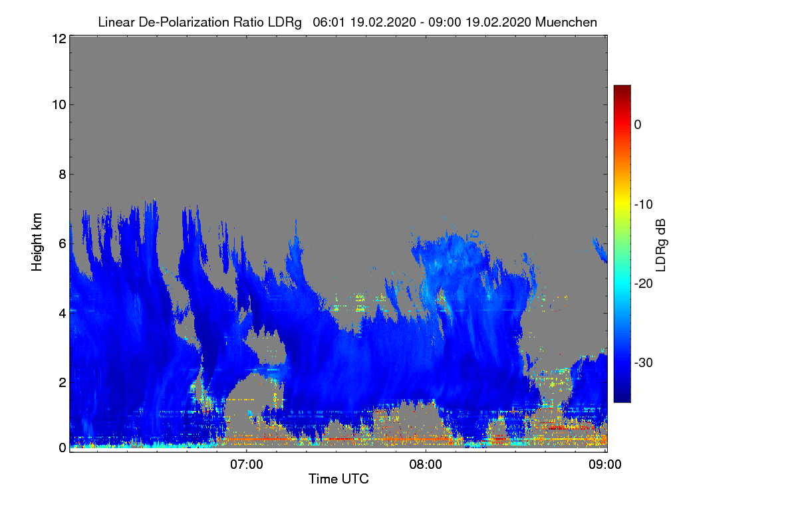Click the start time '06:01 19.02.2020' in the title
The height and width of the screenshot is (532, 798).
(365, 22)
